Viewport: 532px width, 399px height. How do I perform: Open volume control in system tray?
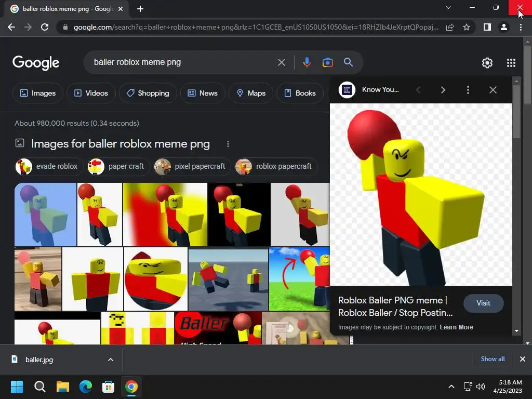pos(481,387)
